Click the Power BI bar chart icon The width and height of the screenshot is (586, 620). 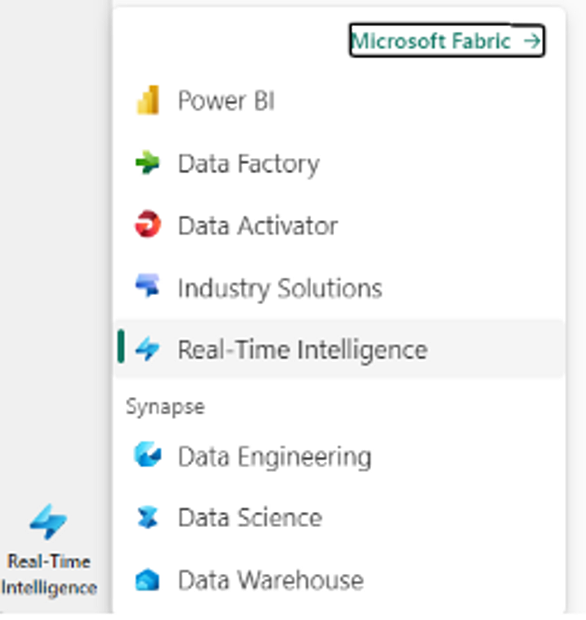tap(148, 100)
